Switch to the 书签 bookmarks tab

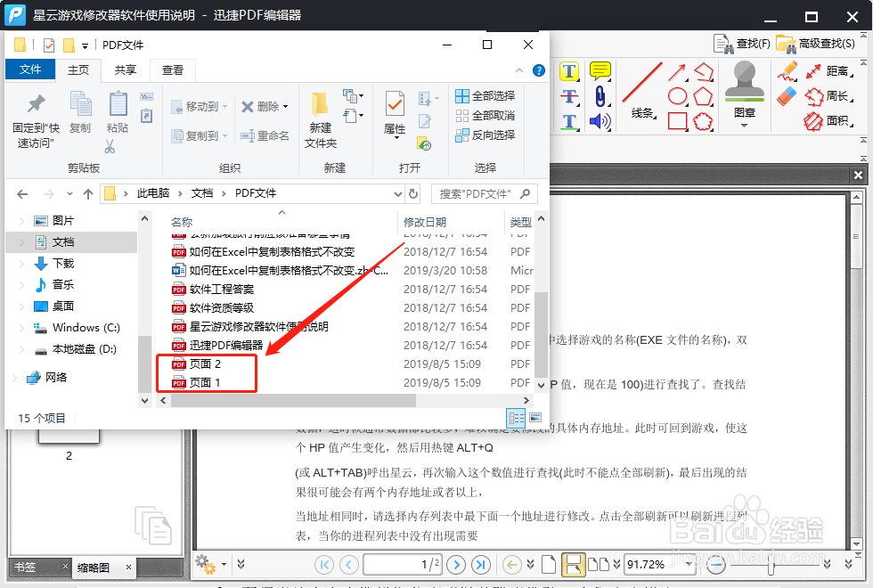[24, 567]
